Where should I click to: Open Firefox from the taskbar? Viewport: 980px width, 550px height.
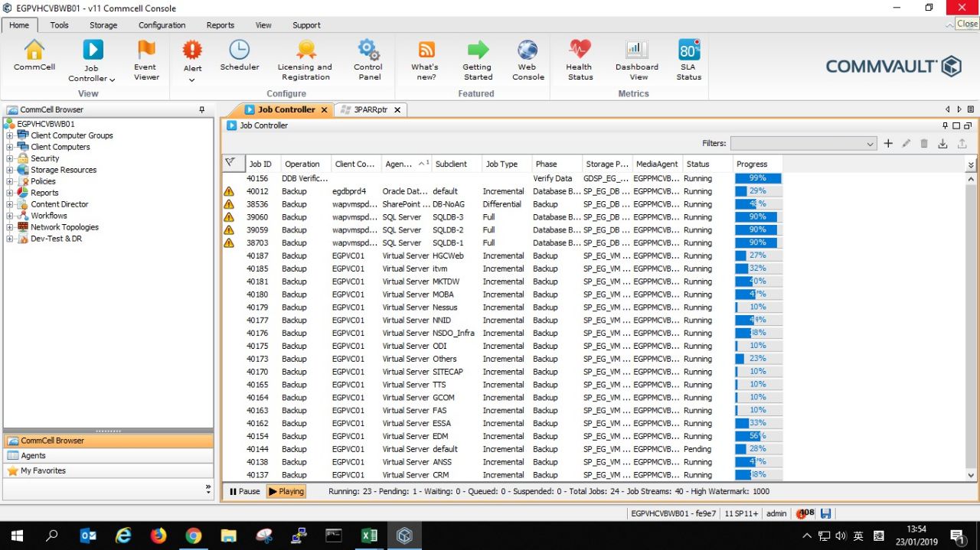(x=158, y=535)
